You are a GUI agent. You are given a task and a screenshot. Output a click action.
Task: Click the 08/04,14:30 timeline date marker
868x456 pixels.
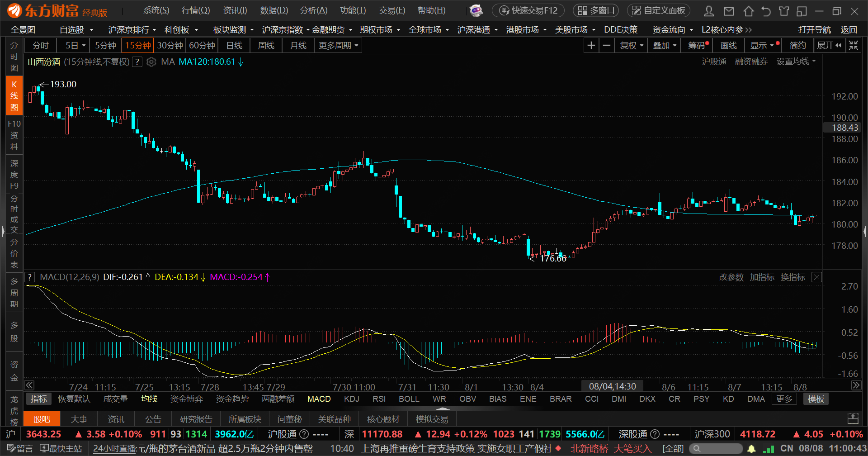point(612,386)
